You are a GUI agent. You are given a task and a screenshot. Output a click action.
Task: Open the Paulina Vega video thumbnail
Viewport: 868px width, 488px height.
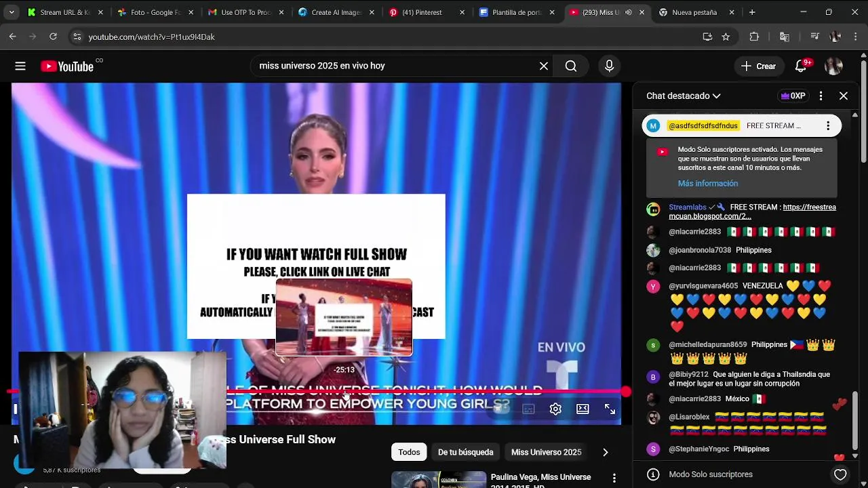(x=439, y=479)
